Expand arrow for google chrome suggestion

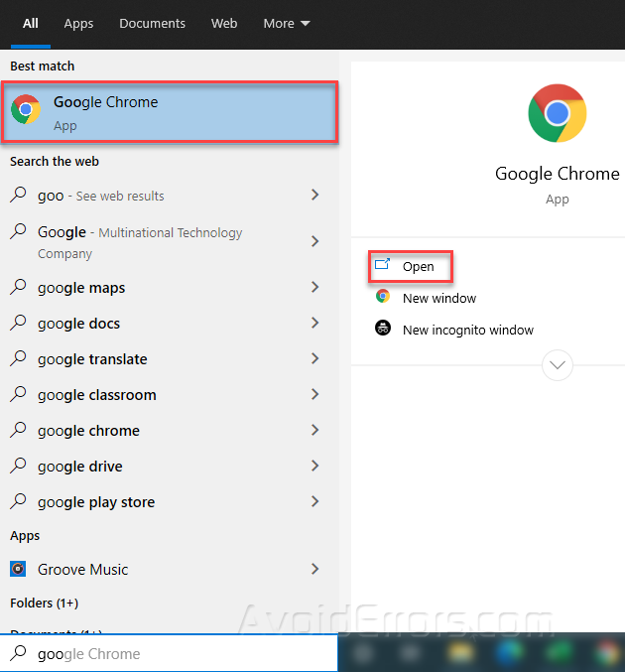pos(314,430)
